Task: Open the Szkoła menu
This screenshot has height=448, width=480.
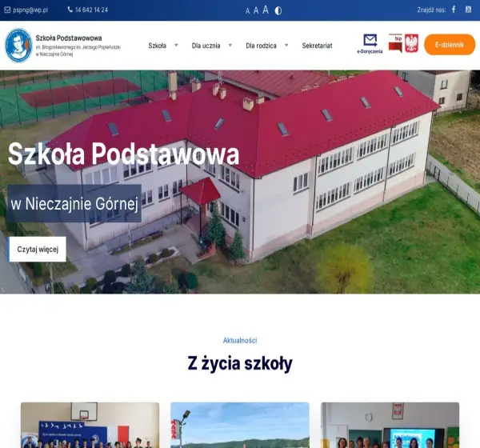Action: point(157,46)
